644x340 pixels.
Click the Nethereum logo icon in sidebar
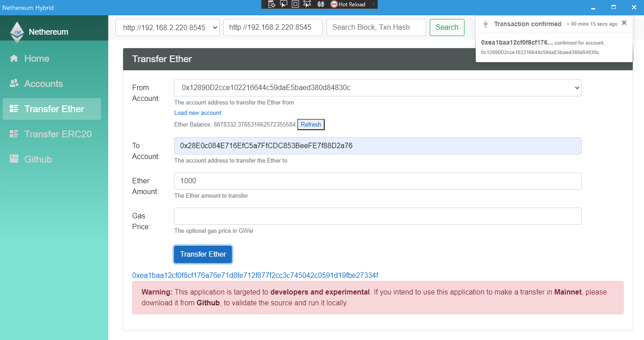tap(17, 32)
